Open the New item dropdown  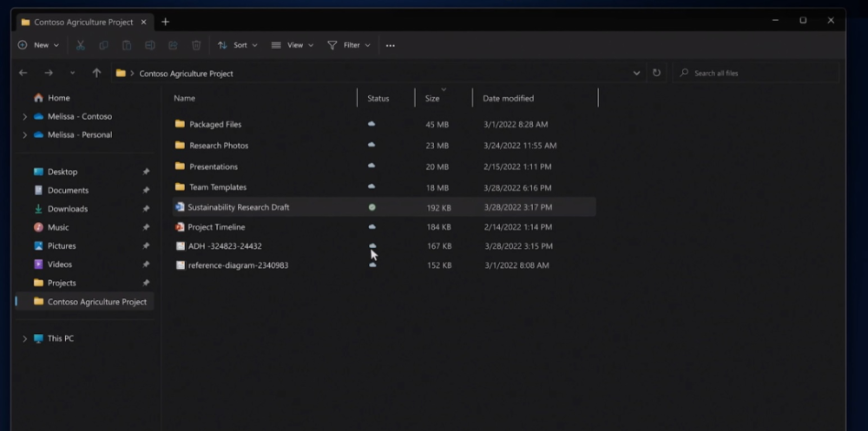[39, 45]
